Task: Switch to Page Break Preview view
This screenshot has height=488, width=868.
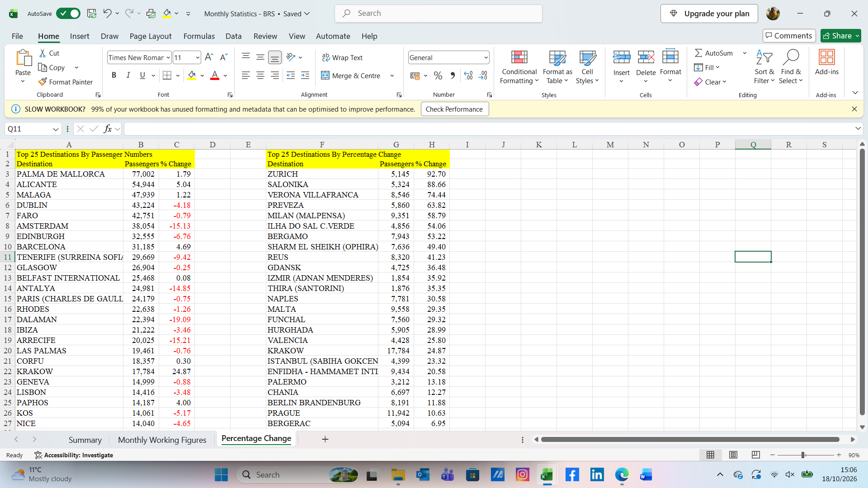Action: (x=755, y=455)
